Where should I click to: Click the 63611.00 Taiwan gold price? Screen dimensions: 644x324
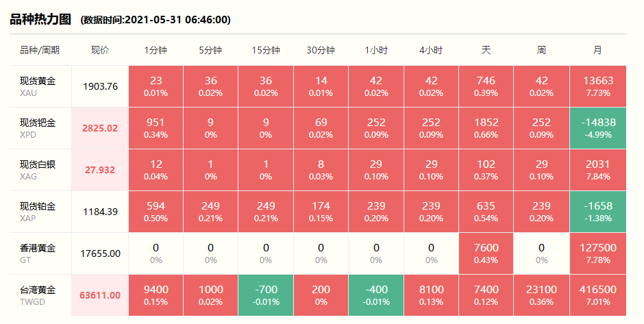click(100, 295)
